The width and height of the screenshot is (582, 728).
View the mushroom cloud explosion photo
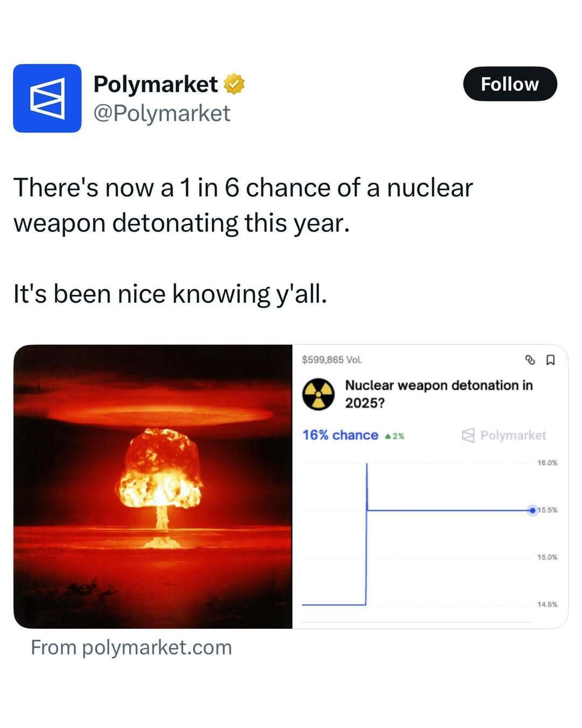154,485
